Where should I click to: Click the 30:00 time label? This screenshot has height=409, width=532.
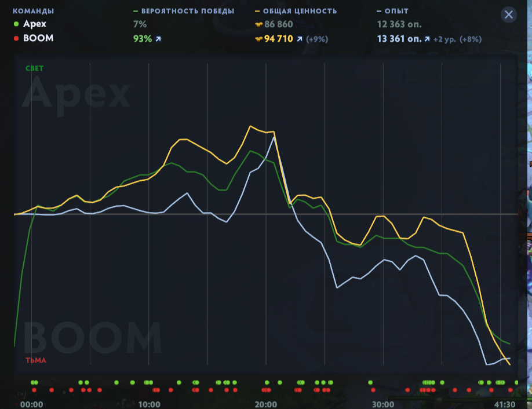coord(383,404)
